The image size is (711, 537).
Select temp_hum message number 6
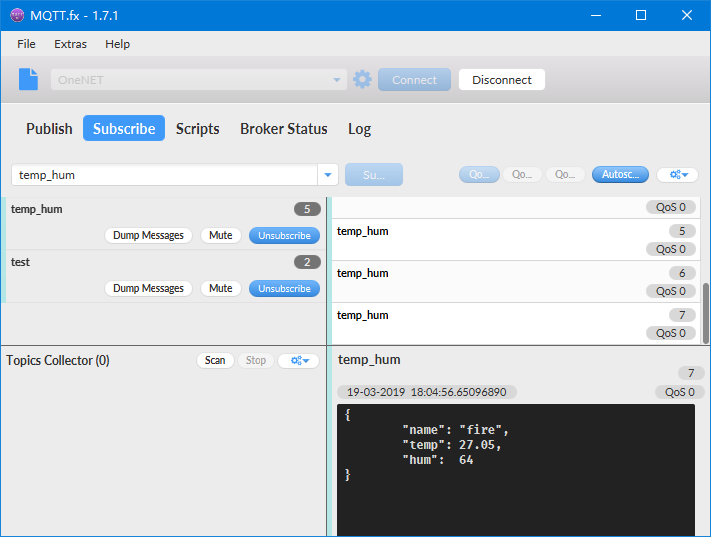pos(516,282)
